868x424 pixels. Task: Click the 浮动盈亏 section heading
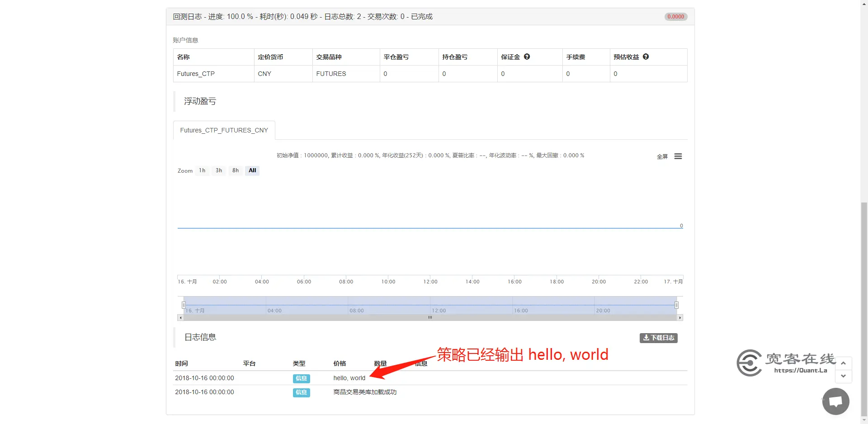click(200, 101)
